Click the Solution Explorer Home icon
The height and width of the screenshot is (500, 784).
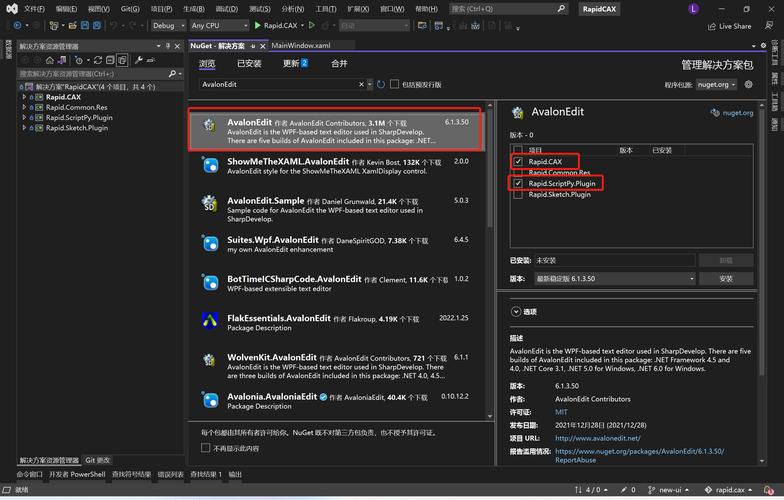click(50, 60)
